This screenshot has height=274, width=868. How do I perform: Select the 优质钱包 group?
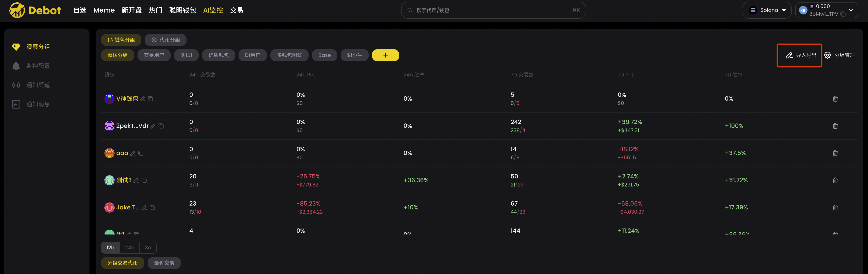tap(218, 55)
